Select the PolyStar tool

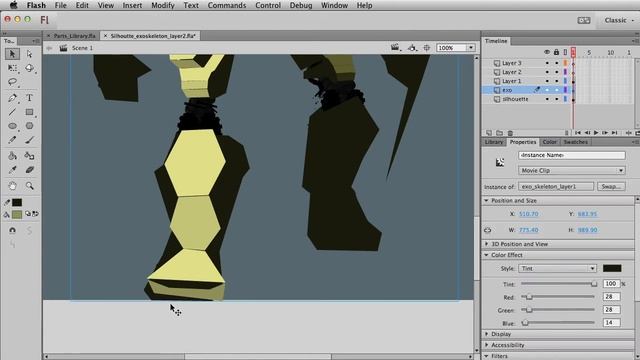pyautogui.click(x=29, y=126)
